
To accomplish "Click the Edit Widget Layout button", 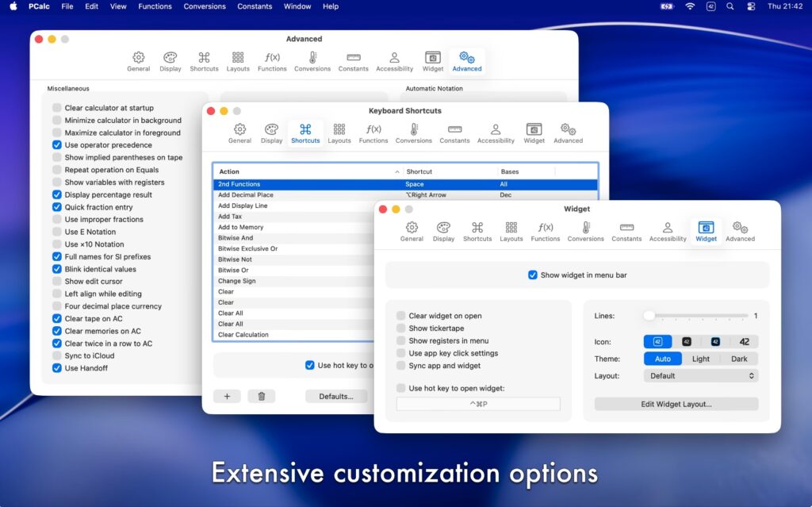I will [676, 403].
